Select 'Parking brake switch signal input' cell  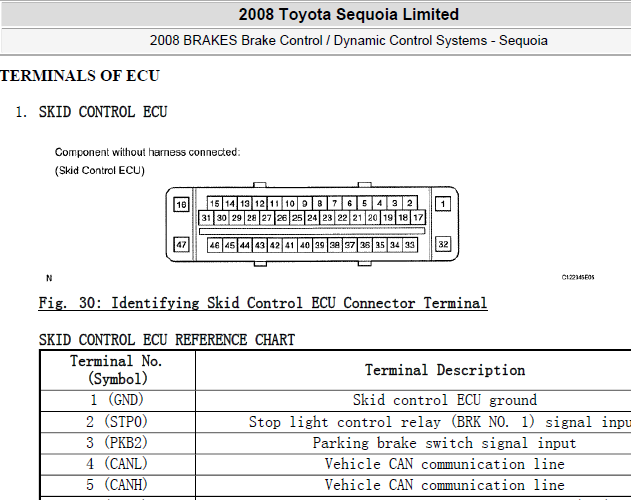(413, 443)
